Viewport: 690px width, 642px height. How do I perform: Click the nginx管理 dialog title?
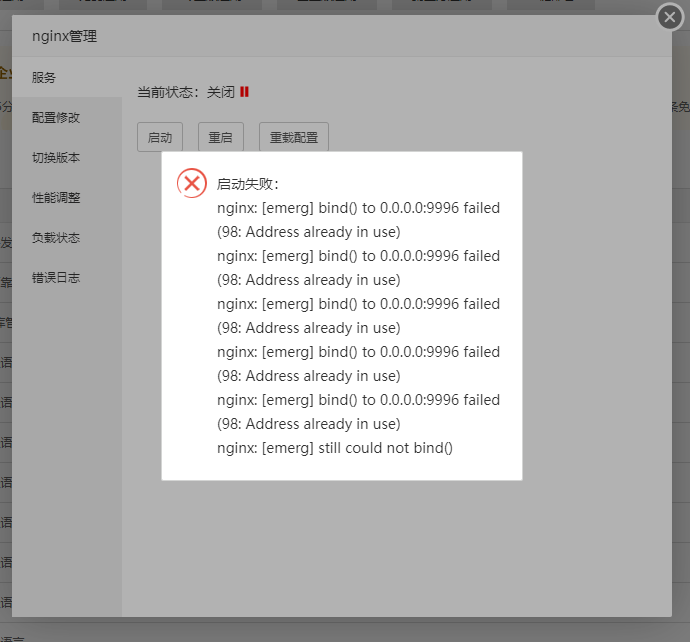[64, 36]
